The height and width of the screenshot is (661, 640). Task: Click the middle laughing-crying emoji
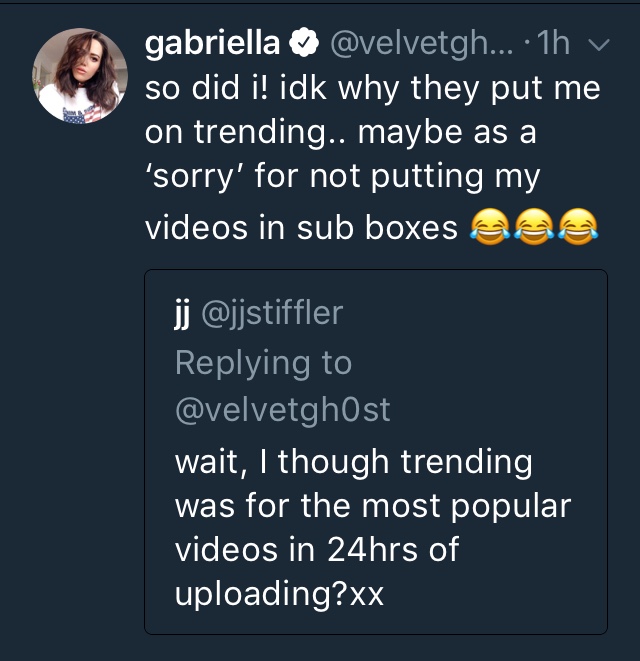pos(532,228)
